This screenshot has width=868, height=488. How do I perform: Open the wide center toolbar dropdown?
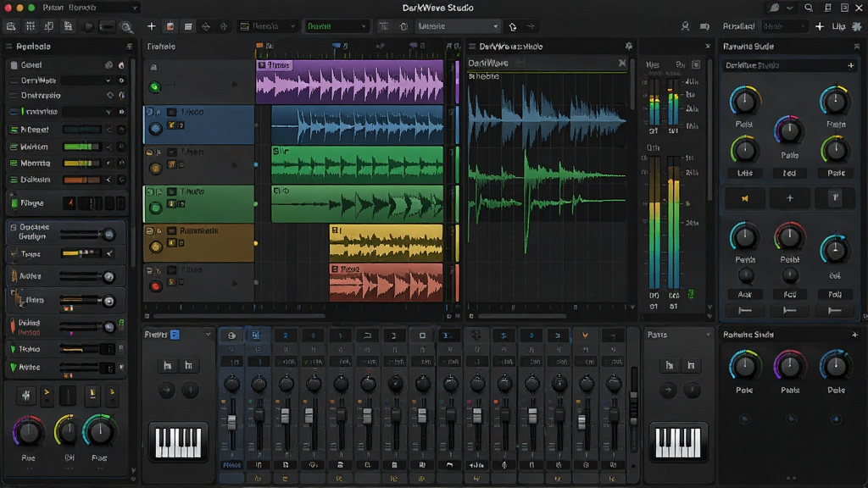(x=457, y=26)
